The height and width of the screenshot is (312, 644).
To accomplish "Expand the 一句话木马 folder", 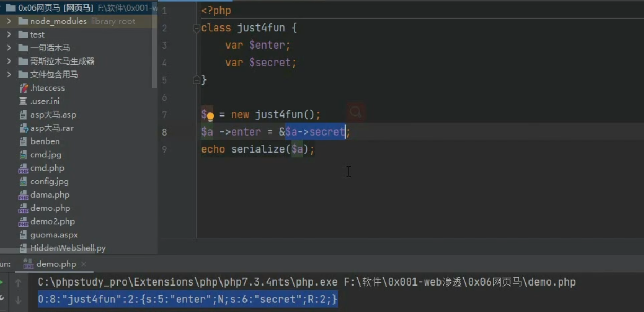I will tap(9, 48).
